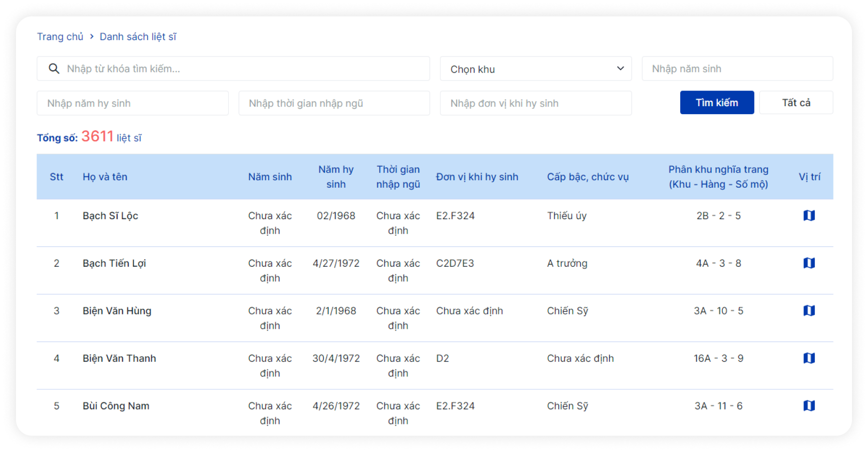This screenshot has height=452, width=868.
Task: Click the Stt column header
Action: click(57, 177)
